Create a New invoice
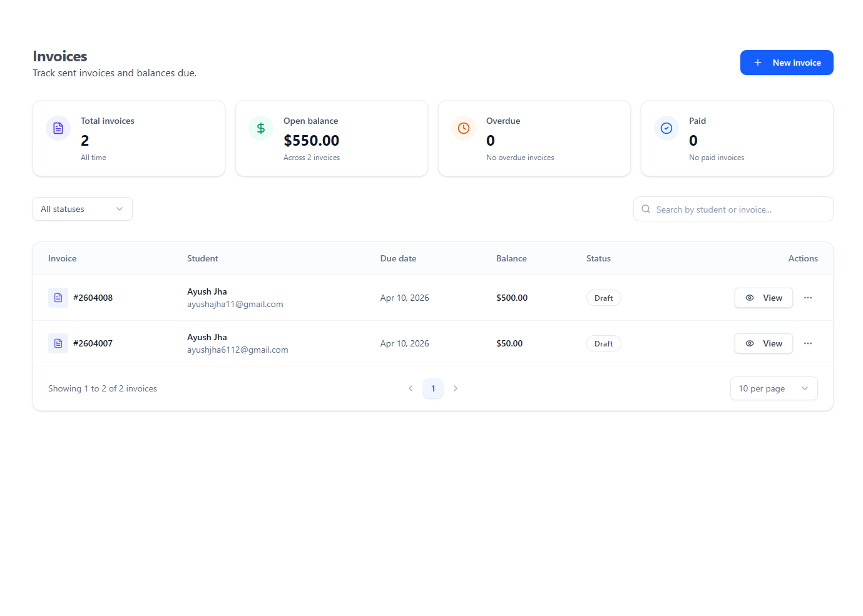863x616 pixels. pyautogui.click(x=787, y=63)
